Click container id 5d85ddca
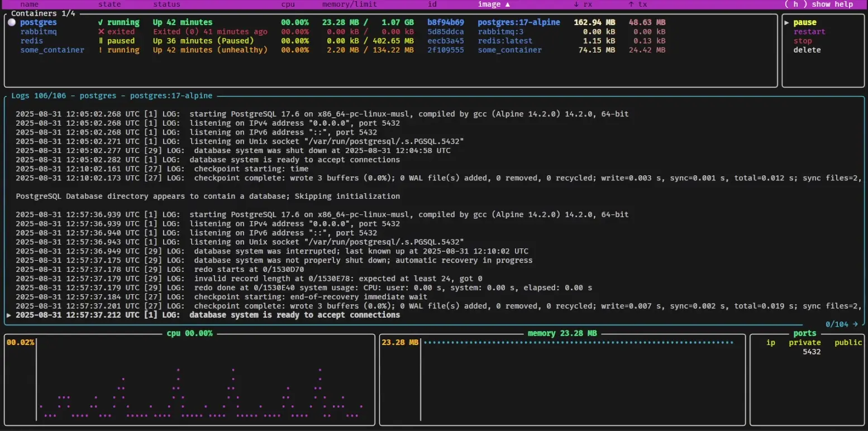Viewport: 868px width, 431px height. (x=445, y=32)
